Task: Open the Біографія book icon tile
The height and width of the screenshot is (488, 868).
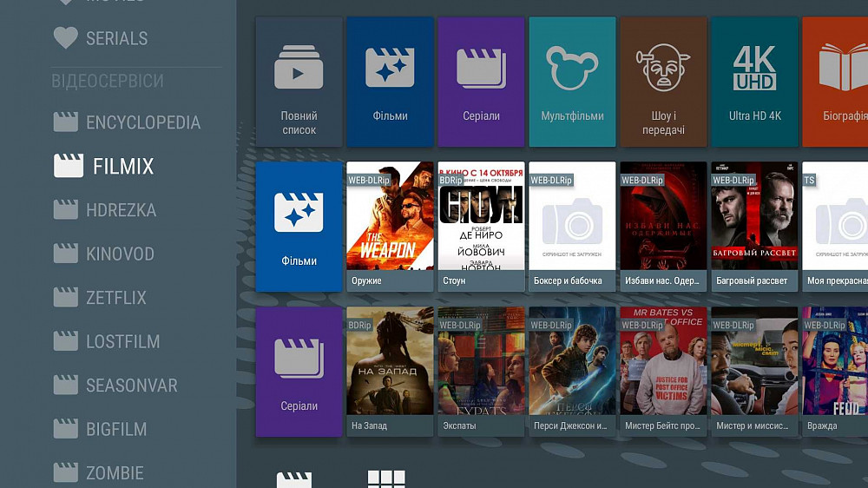Action: (835, 82)
